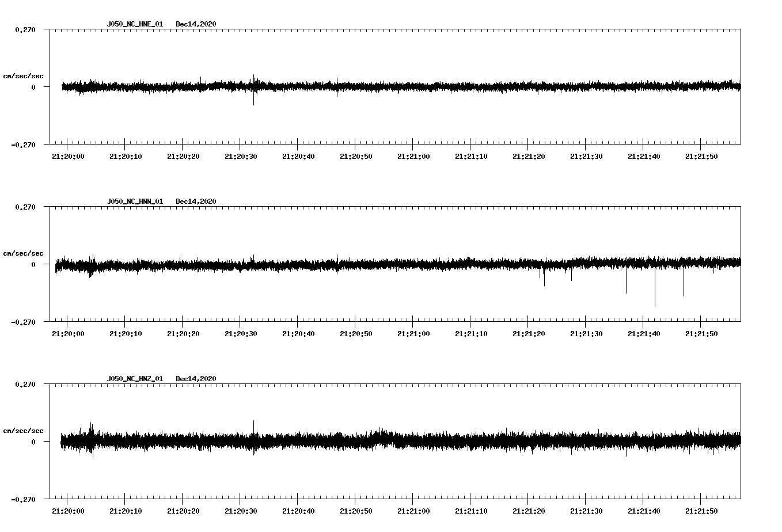Click the 0.270 upper amplitude label on HNE plot
782x532 pixels.
pos(24,29)
